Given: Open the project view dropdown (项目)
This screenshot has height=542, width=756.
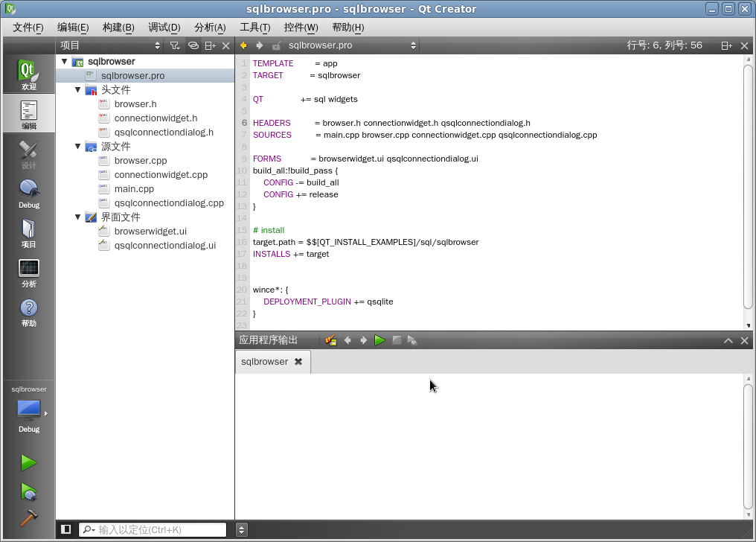Looking at the screenshot, I should pos(110,45).
